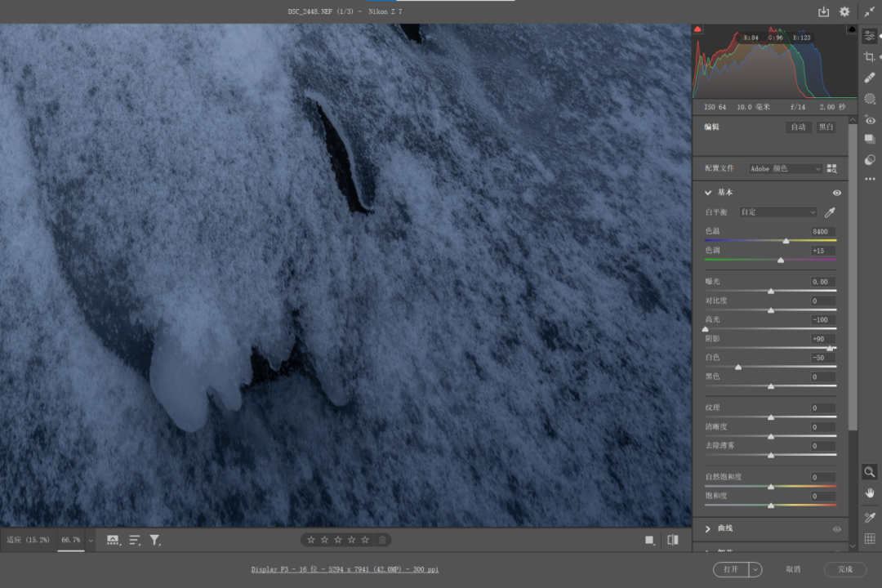Click the white balance eyedropper icon
Viewport: 882px width, 588px height.
tap(831, 212)
